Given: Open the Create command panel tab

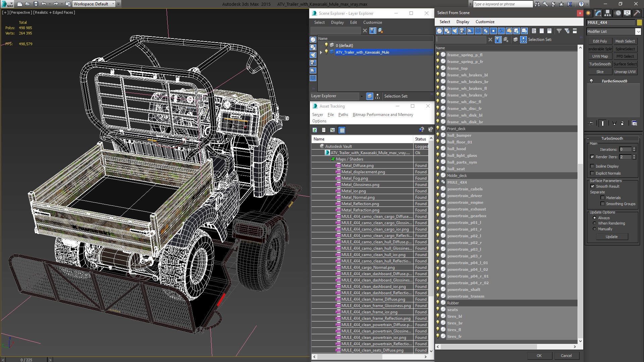Looking at the screenshot, I should pyautogui.click(x=588, y=13).
